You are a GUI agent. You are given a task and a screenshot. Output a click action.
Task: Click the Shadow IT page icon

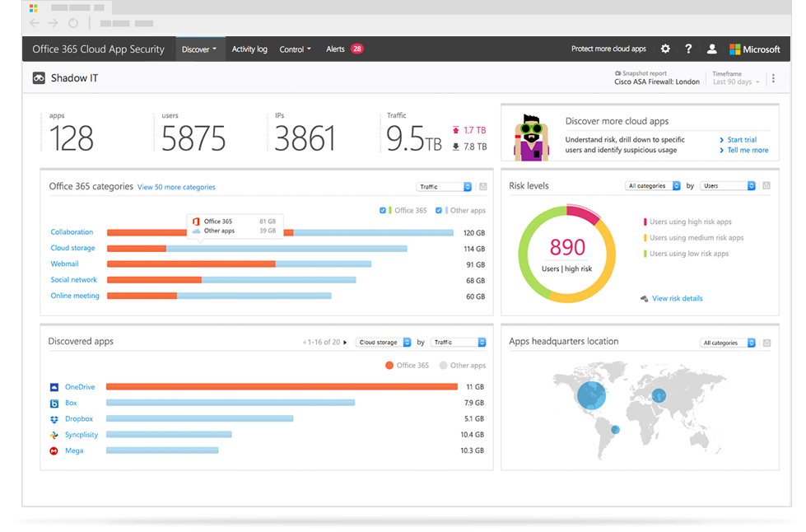tap(39, 78)
